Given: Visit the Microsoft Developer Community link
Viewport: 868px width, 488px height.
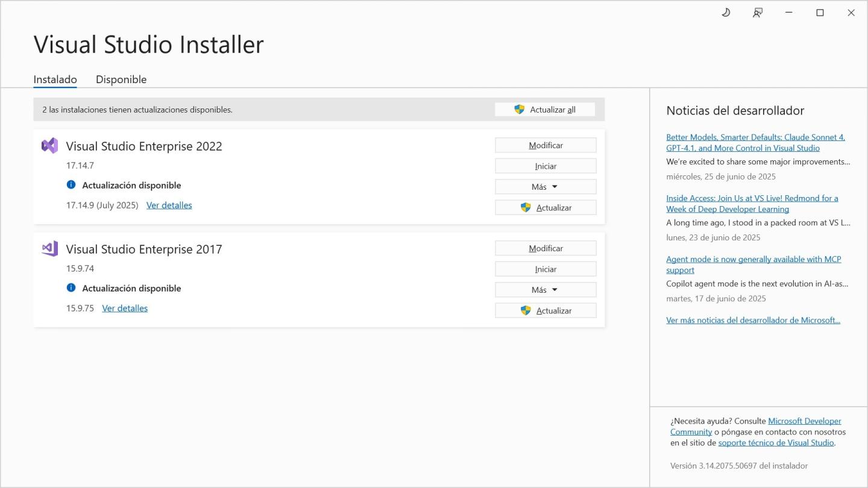Looking at the screenshot, I should tap(804, 421).
